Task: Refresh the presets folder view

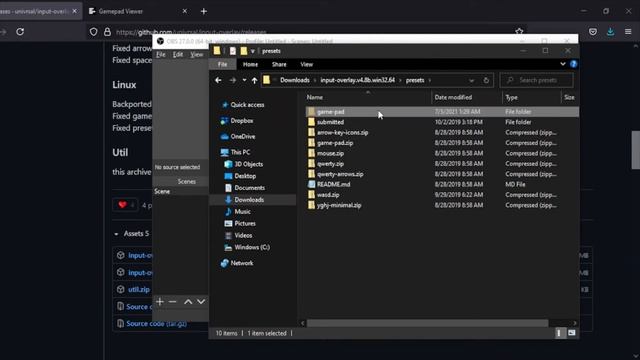Action: click(486, 80)
